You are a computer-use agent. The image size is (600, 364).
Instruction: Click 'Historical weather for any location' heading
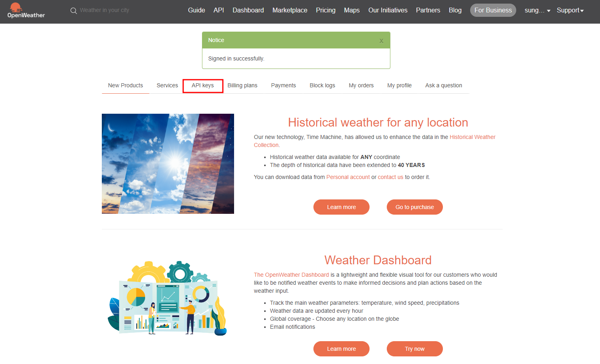[378, 123]
